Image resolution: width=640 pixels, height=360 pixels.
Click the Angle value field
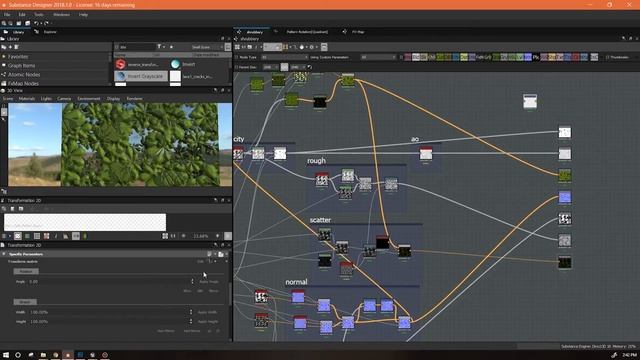(109, 282)
